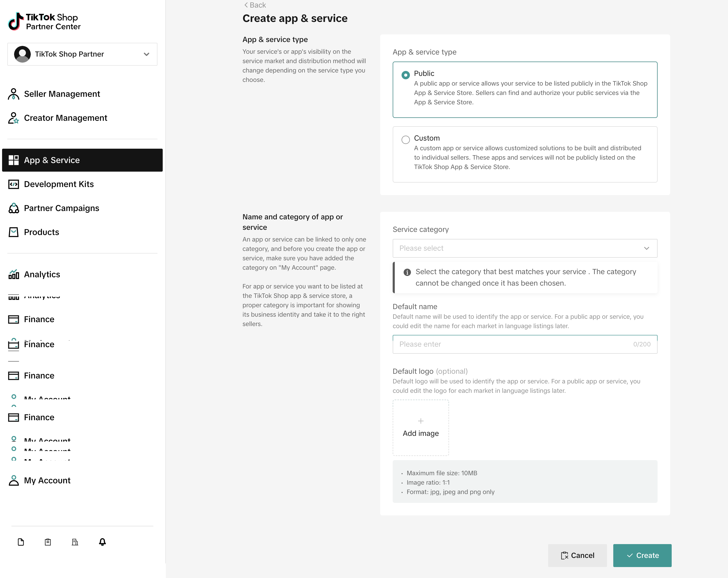
Task: Click the clipboard icon in sidebar footer
Action: 48,542
